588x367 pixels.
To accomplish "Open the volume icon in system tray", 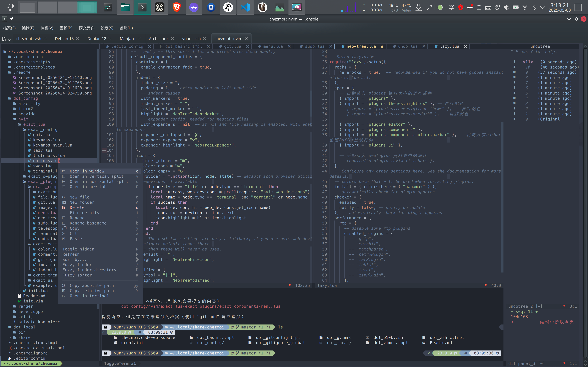I will [506, 7].
